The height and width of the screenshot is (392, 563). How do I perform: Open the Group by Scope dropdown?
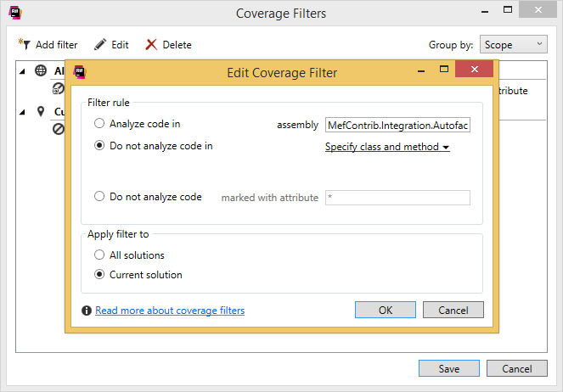(x=514, y=44)
